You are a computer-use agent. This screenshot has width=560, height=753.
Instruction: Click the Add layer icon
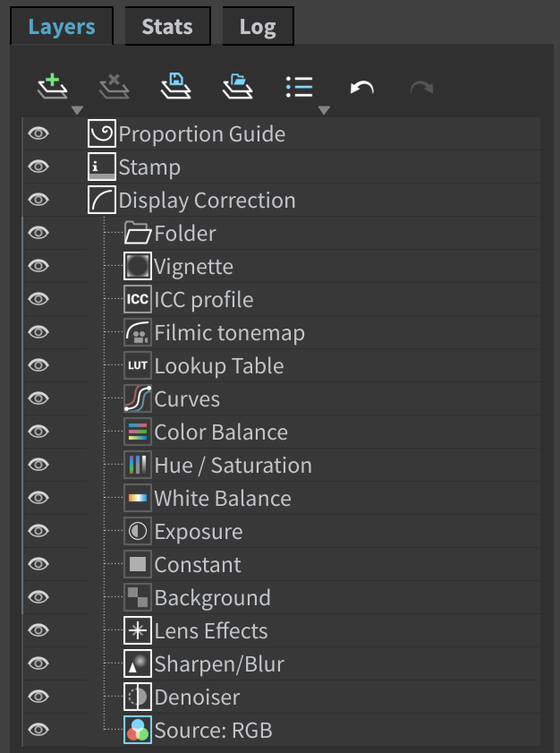click(53, 87)
